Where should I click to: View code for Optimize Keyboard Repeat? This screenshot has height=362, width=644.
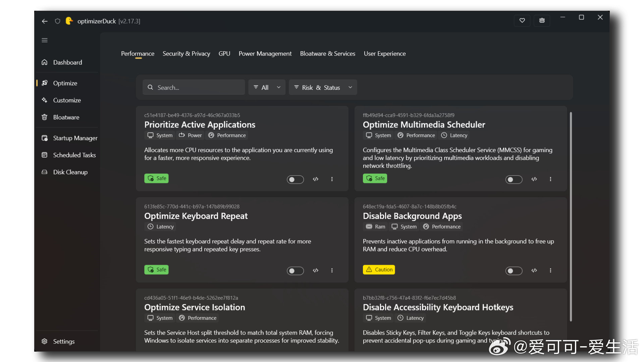pos(316,270)
